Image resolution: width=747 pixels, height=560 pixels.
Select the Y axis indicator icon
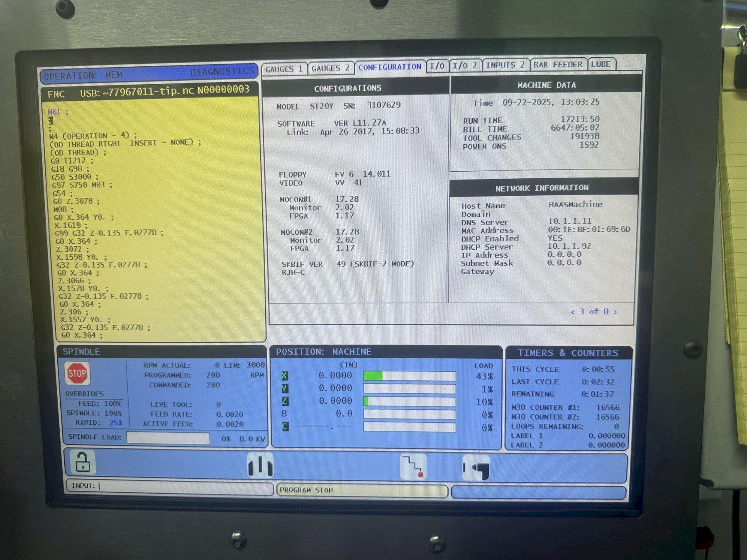coord(285,389)
